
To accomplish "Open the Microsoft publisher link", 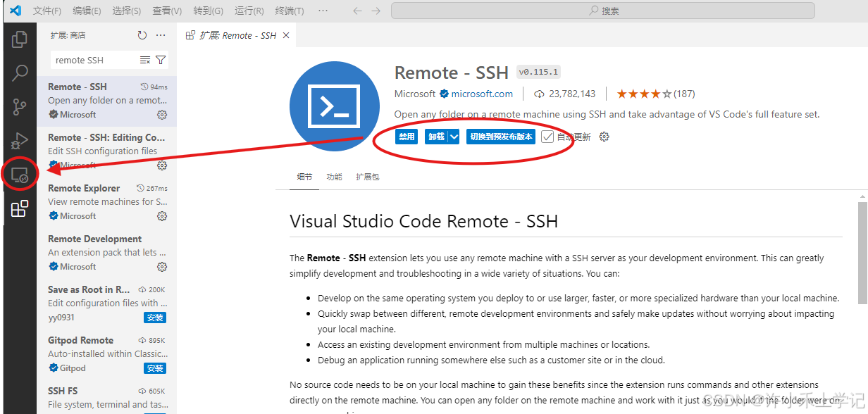I will pyautogui.click(x=414, y=94).
